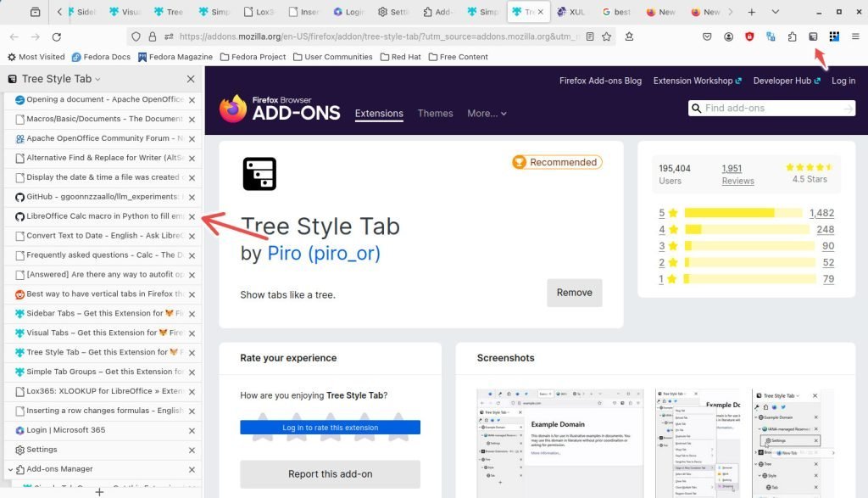This screenshot has width=868, height=498.
Task: Open new tab from tab strip plus
Action: click(x=751, y=12)
